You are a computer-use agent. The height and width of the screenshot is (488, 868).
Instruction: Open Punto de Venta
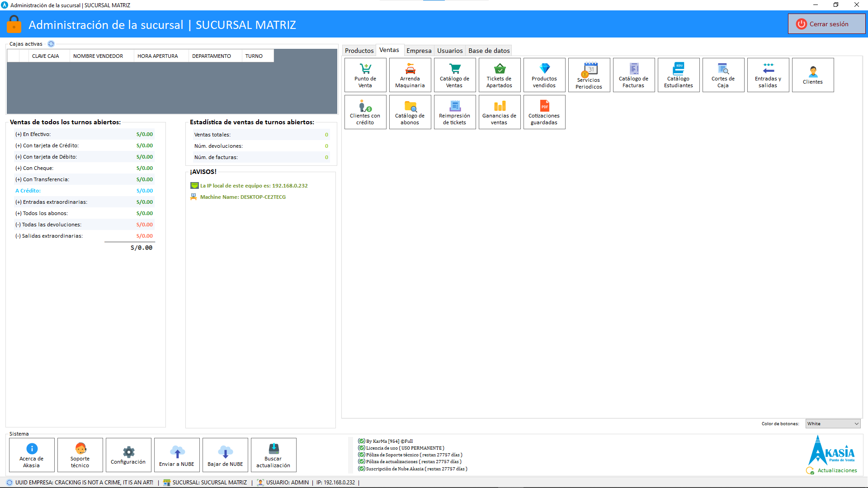click(365, 75)
